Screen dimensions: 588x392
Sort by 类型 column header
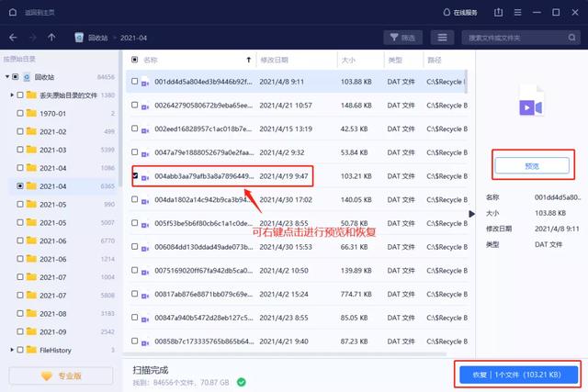click(395, 60)
